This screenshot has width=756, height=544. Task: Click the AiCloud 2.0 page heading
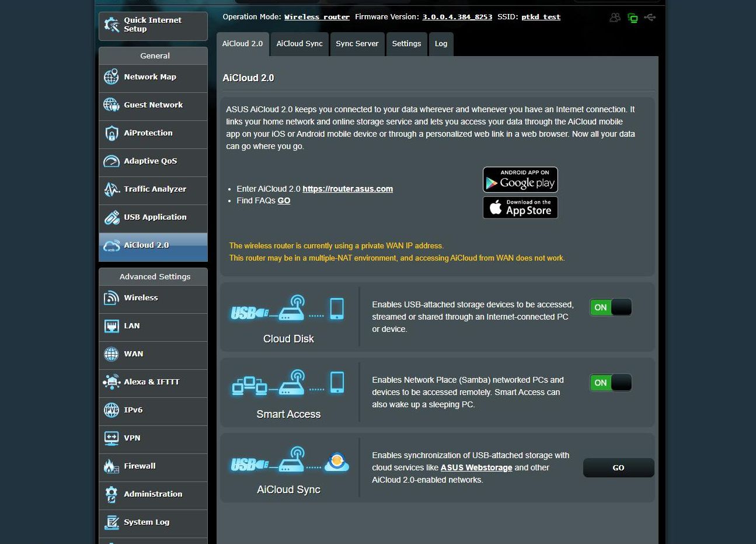coord(248,78)
